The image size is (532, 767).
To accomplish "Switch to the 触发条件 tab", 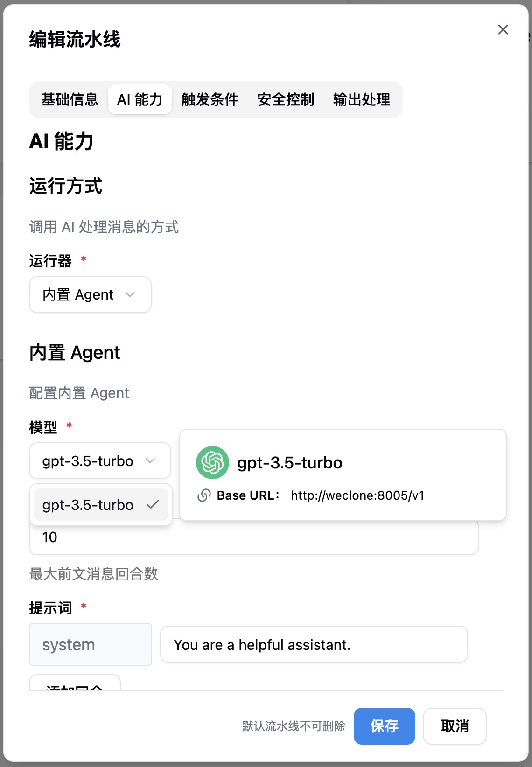I will point(210,99).
